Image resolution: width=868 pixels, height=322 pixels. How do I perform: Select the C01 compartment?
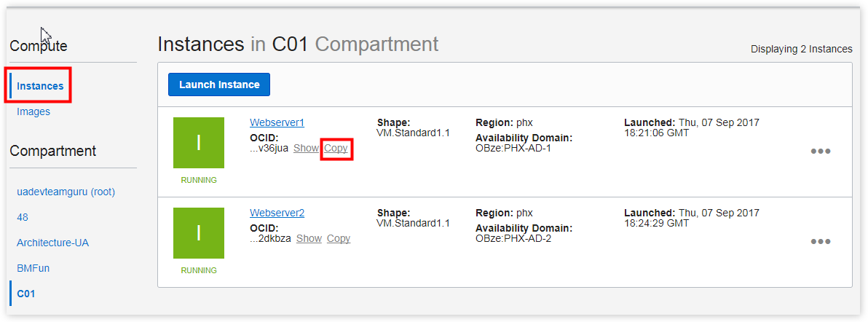25,294
